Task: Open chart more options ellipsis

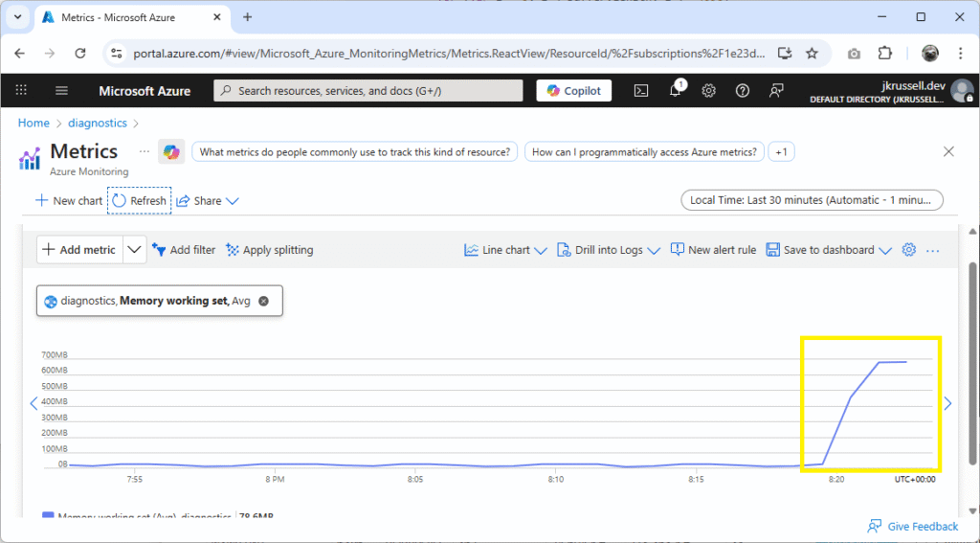Action: tap(933, 251)
